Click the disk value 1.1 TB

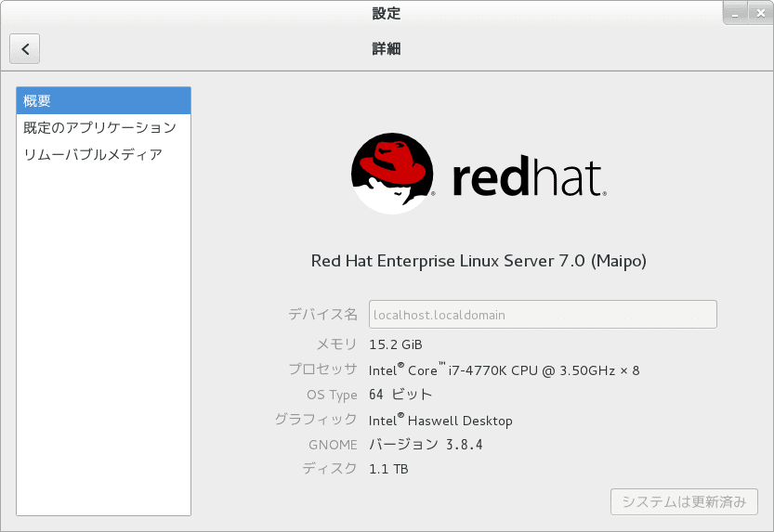pyautogui.click(x=388, y=469)
